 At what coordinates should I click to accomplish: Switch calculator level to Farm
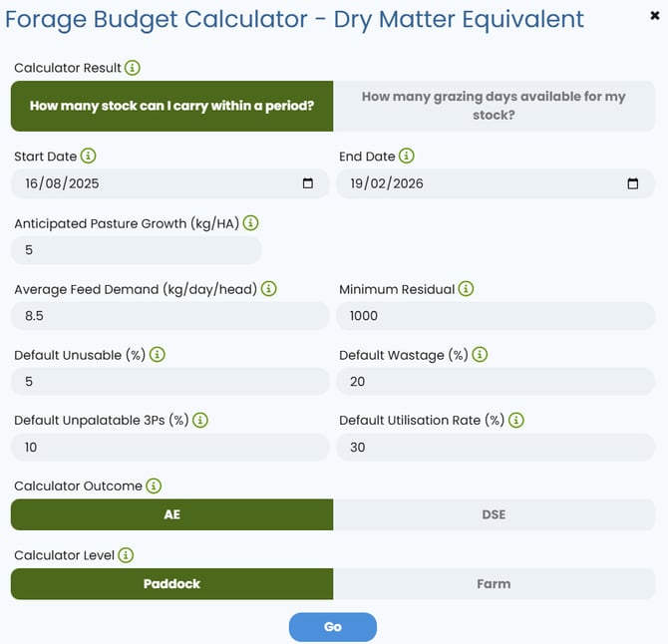click(494, 584)
